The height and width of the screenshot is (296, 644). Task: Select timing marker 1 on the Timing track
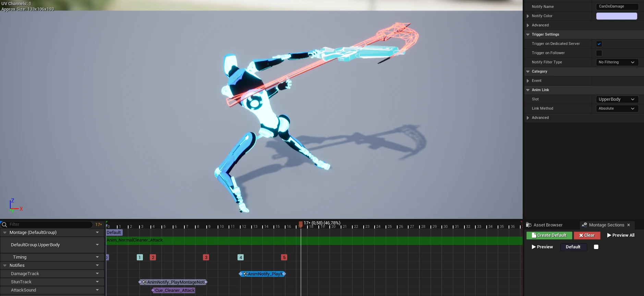(140, 257)
